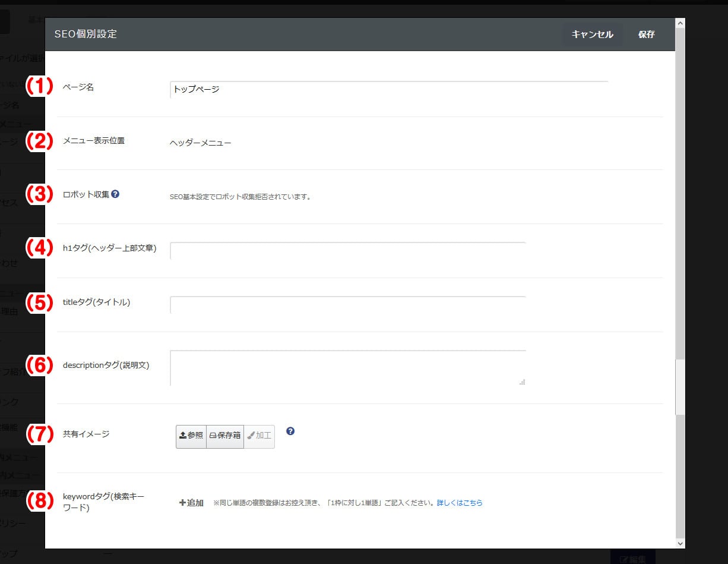Click the h1タグ(ヘッダー上部文章) label
728x564 pixels.
point(110,248)
